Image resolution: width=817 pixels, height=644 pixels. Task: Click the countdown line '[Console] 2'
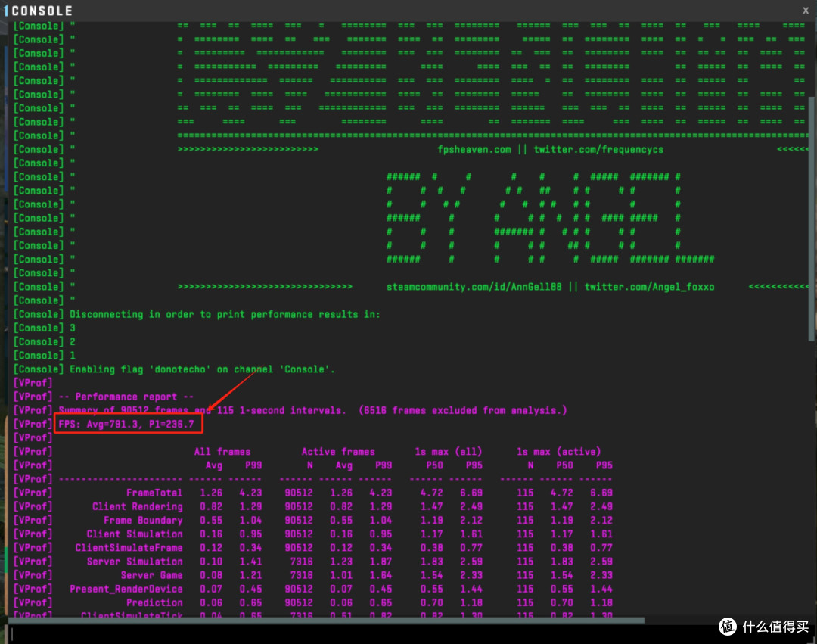(45, 342)
